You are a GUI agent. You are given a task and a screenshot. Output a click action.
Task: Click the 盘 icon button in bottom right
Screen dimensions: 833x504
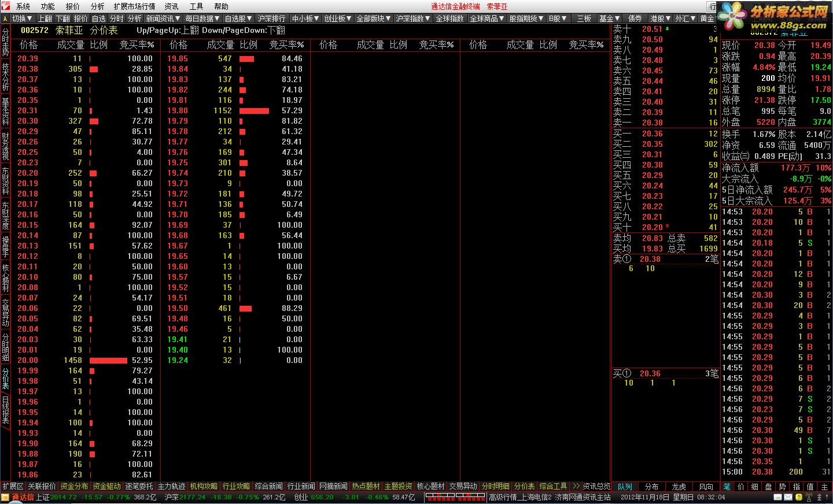768,487
